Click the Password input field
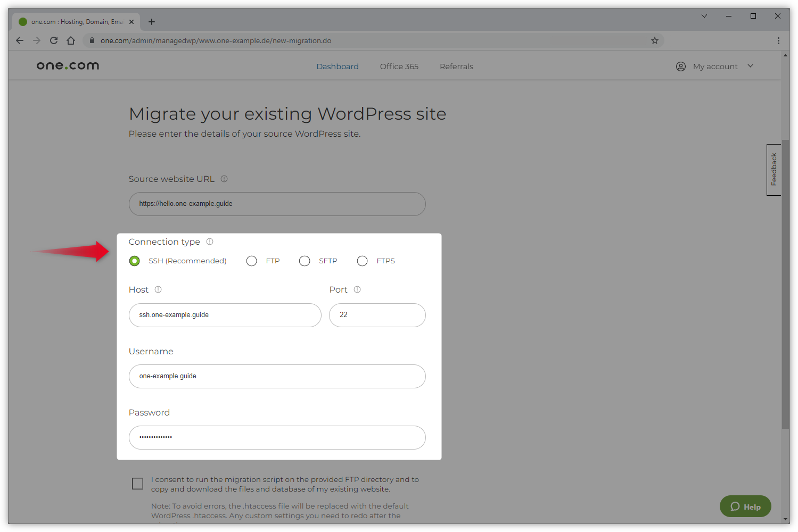The height and width of the screenshot is (532, 798). (277, 437)
